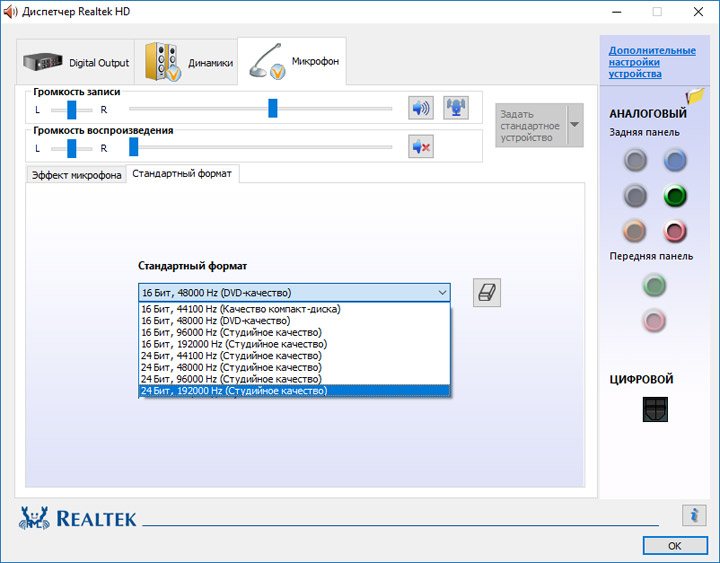Select the blue rear panel jack
Image resolution: width=720 pixels, height=563 pixels.
tap(675, 161)
